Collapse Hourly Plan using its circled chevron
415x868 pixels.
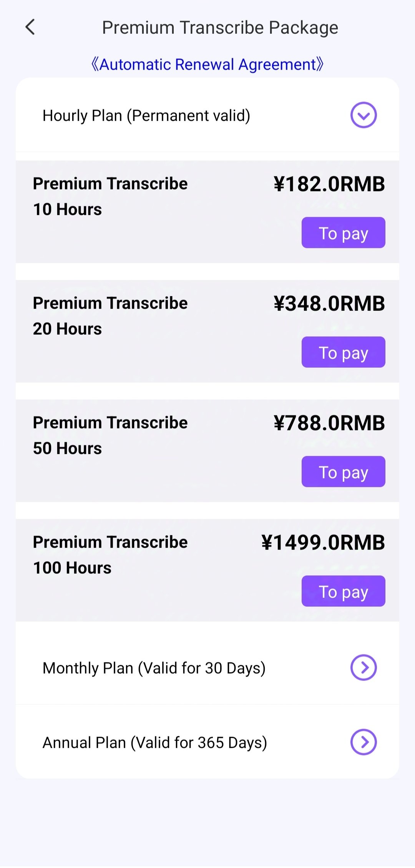(363, 115)
